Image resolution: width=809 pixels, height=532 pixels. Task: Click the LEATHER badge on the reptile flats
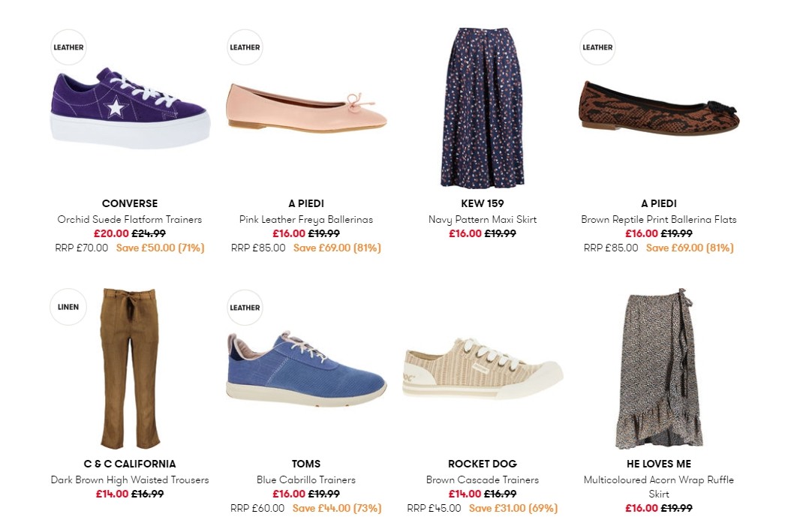coord(597,47)
